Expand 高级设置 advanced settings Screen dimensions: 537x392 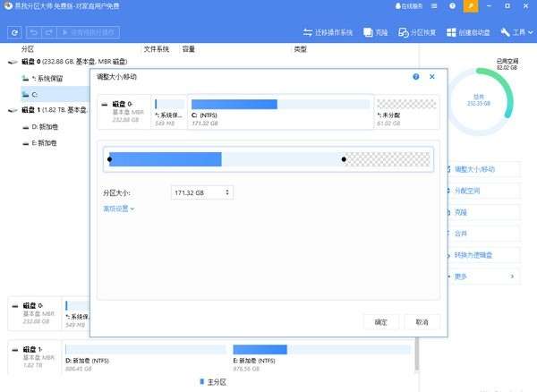[x=119, y=209]
